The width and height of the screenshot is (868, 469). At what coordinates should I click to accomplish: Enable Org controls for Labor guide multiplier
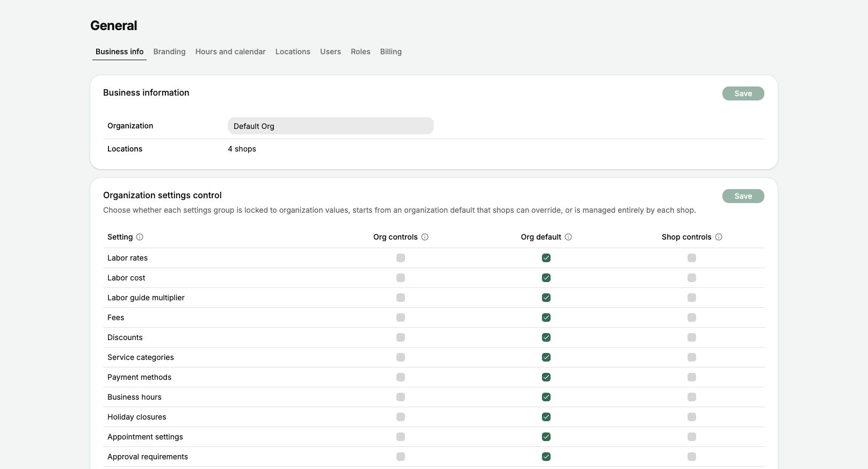(x=401, y=298)
